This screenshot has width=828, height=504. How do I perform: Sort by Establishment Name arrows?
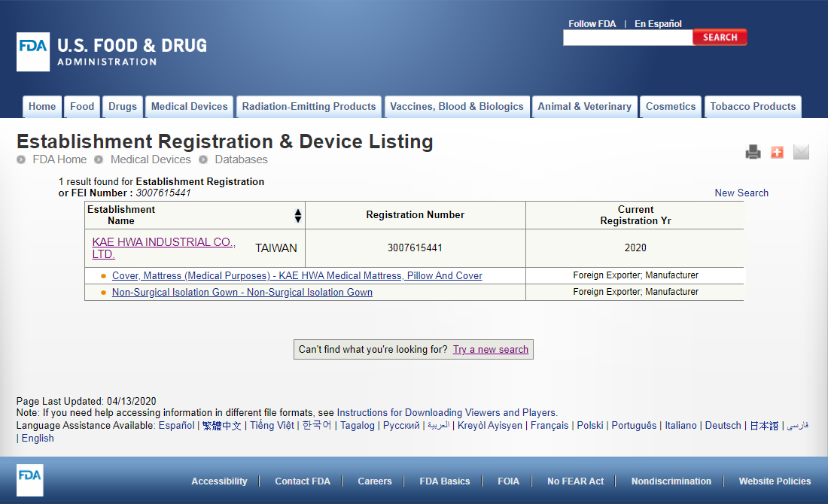298,215
